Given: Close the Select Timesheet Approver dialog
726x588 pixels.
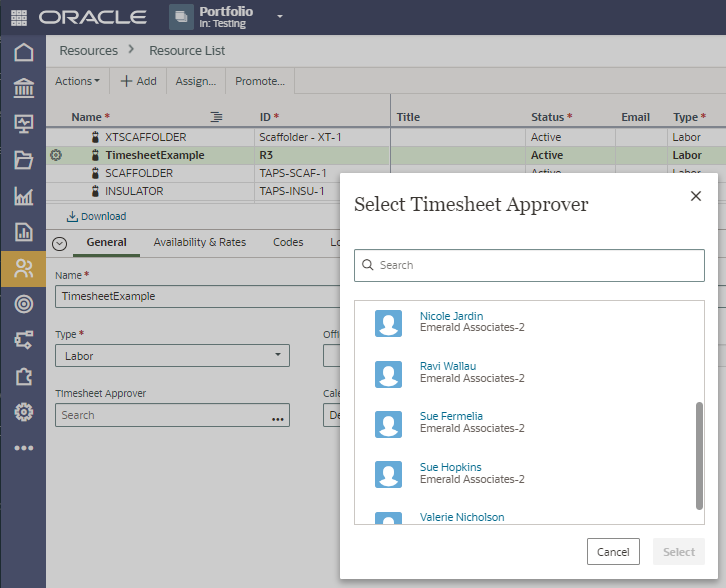Looking at the screenshot, I should [x=696, y=196].
